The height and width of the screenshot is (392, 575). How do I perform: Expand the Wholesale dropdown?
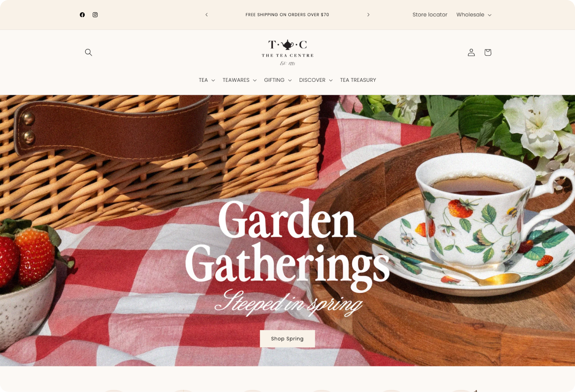tap(474, 15)
